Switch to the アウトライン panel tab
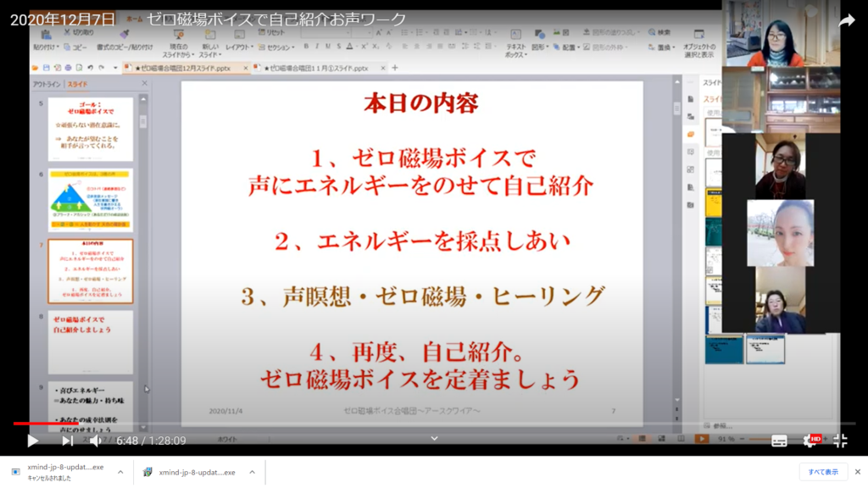This screenshot has height=488, width=868. click(x=47, y=84)
